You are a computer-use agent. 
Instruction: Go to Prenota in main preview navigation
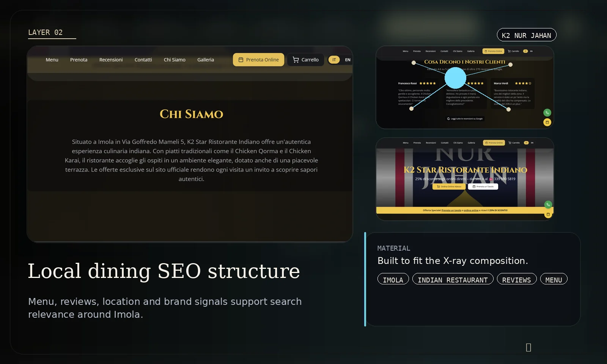pos(79,60)
